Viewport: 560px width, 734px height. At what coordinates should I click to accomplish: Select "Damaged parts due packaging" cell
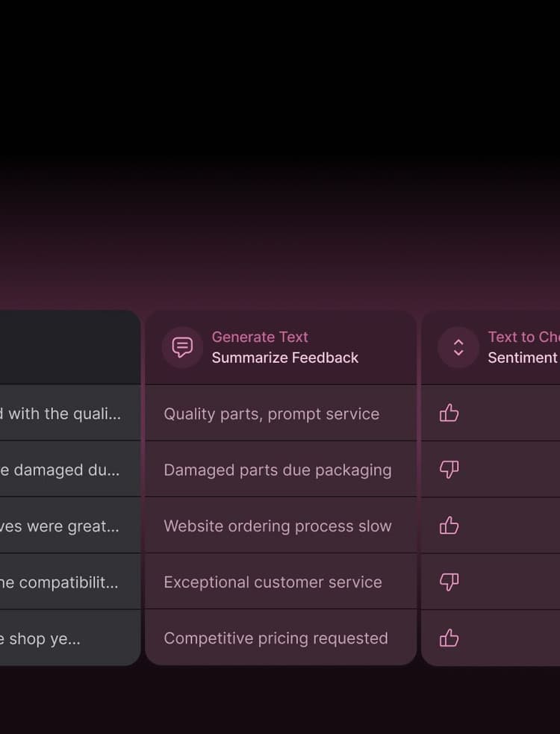pyautogui.click(x=277, y=470)
